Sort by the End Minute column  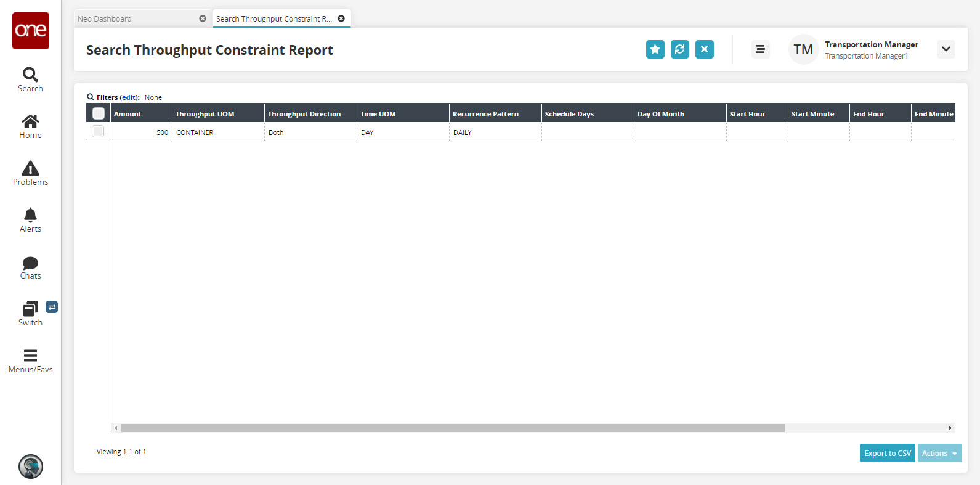coord(933,113)
